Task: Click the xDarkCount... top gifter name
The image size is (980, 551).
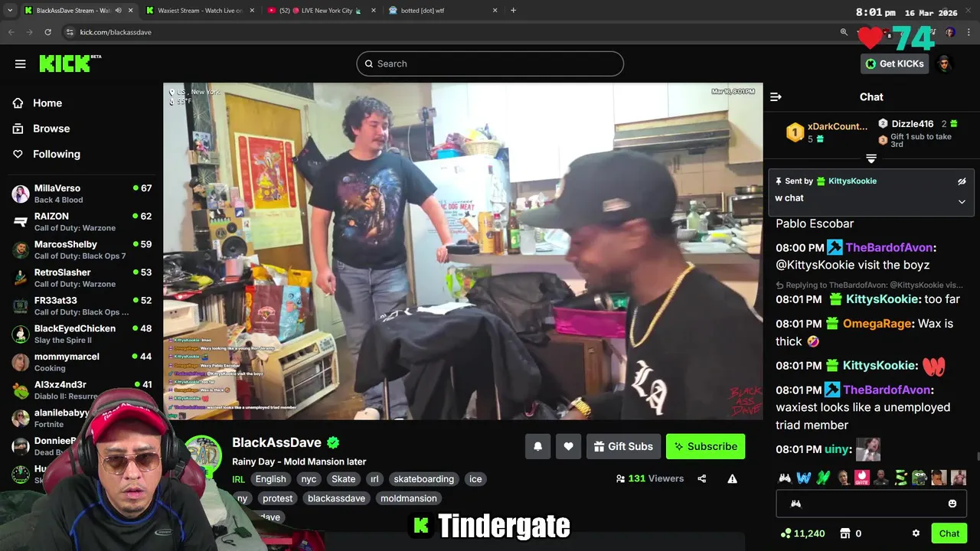Action: [x=838, y=126]
